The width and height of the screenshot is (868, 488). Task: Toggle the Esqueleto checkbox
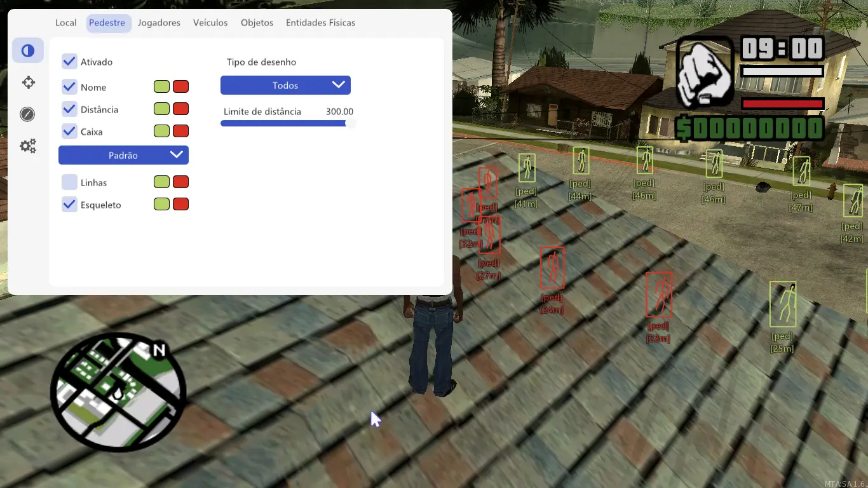click(69, 205)
